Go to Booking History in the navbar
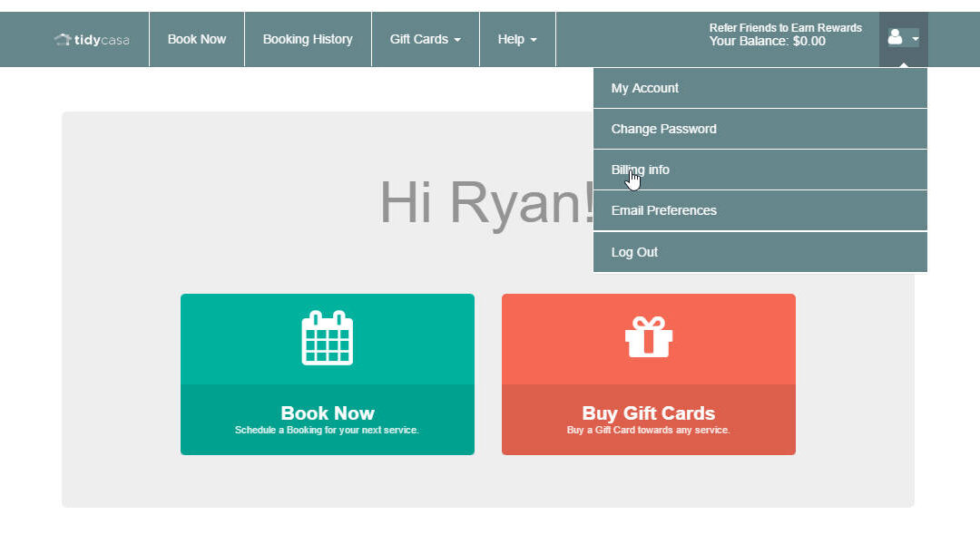 pos(308,39)
